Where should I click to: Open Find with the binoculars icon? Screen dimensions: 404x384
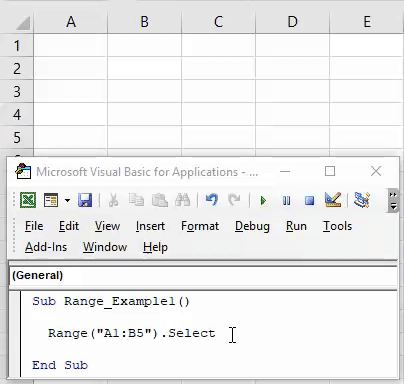183,200
